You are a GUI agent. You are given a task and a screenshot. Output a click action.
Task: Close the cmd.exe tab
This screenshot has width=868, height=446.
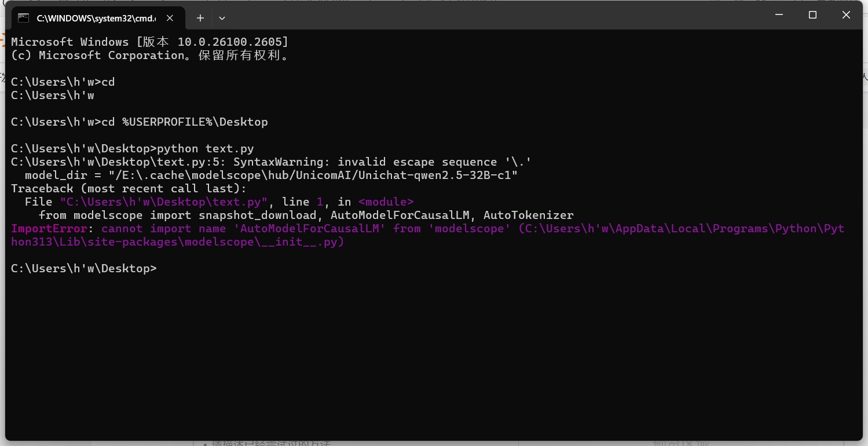(x=170, y=18)
